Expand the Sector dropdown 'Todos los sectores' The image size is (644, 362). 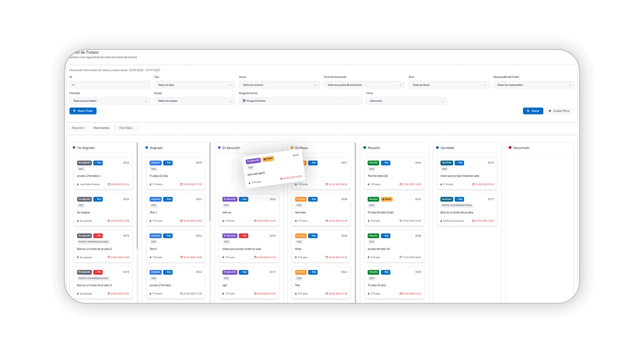(x=279, y=85)
